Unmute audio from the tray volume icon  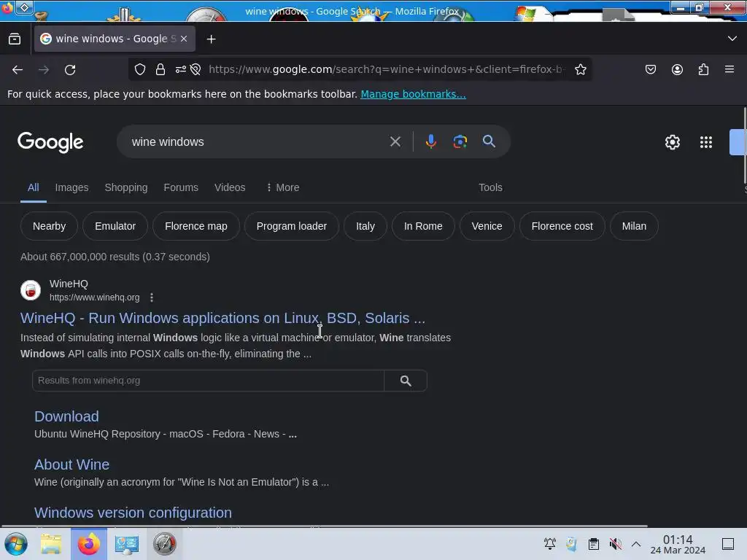coord(616,544)
